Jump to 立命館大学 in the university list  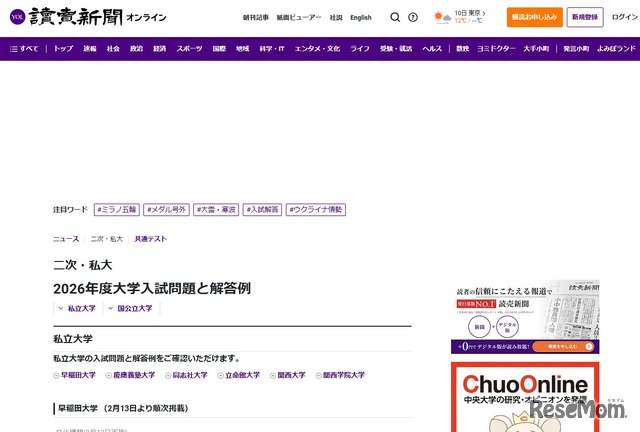tap(239, 375)
